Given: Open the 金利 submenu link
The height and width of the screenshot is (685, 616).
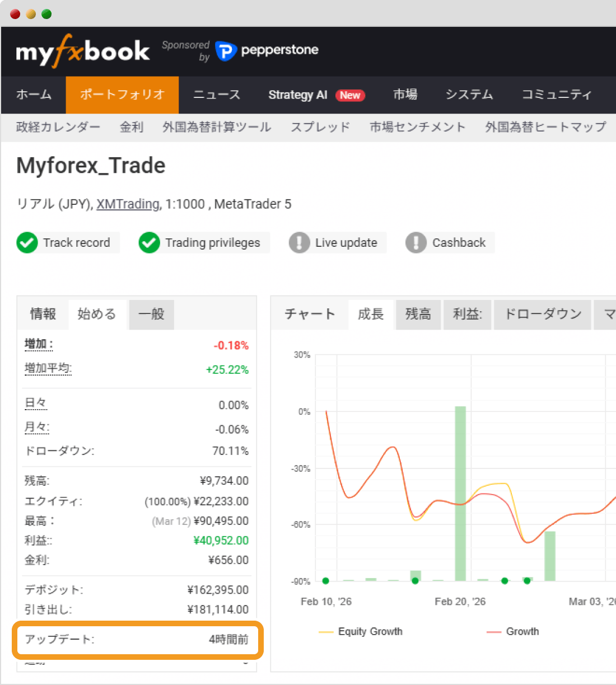Looking at the screenshot, I should click(132, 127).
